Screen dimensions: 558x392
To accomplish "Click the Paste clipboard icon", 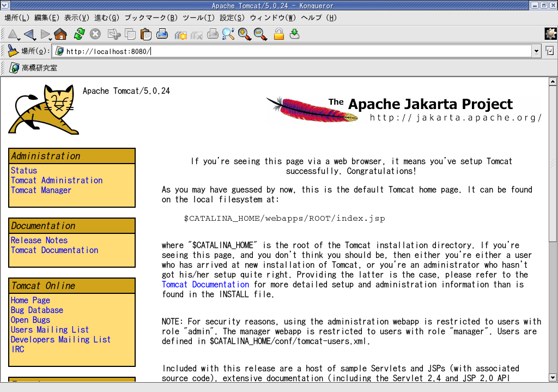I will pyautogui.click(x=146, y=34).
